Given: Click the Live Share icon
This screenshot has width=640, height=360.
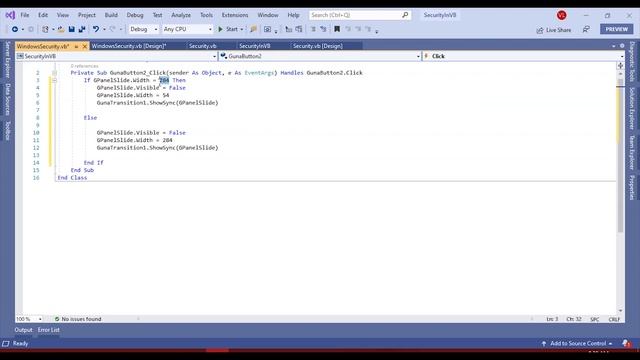Looking at the screenshot, I should point(540,30).
